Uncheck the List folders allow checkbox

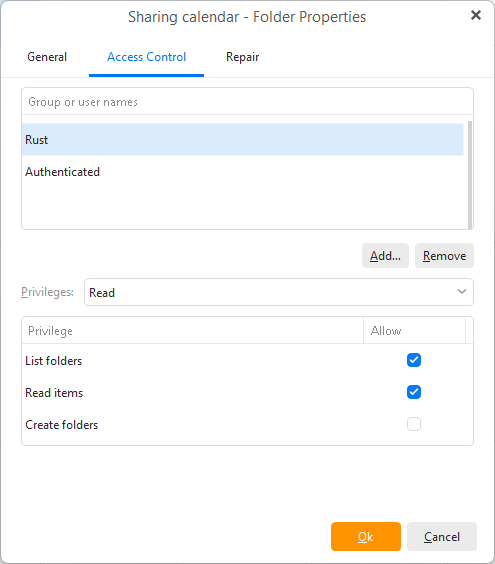[x=414, y=360]
